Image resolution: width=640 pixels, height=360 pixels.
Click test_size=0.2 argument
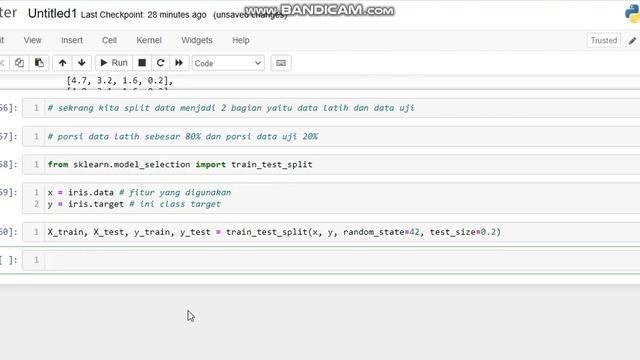[462, 232]
